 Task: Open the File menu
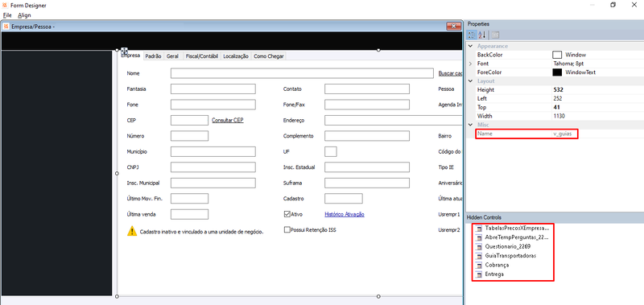(x=7, y=15)
